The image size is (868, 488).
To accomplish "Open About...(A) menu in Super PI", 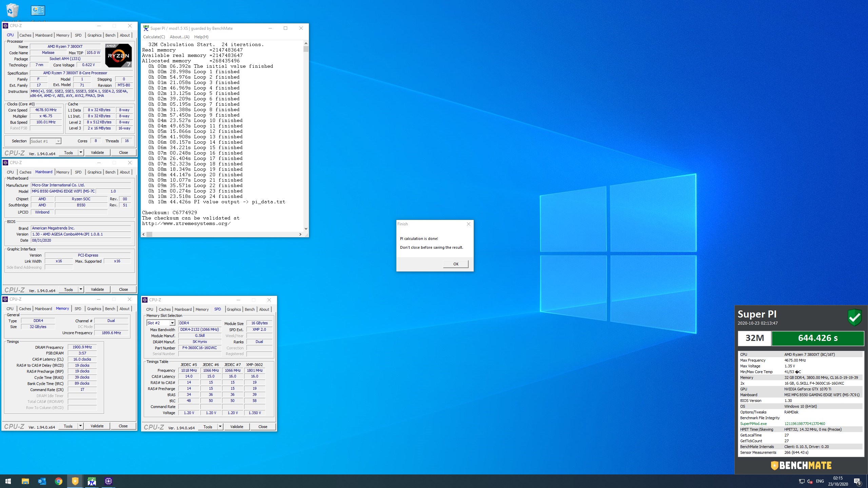I will [179, 37].
